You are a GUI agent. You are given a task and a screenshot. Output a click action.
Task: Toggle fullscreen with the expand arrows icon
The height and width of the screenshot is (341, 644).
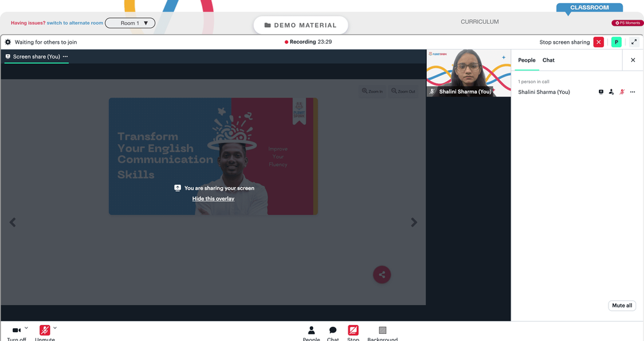tap(634, 42)
